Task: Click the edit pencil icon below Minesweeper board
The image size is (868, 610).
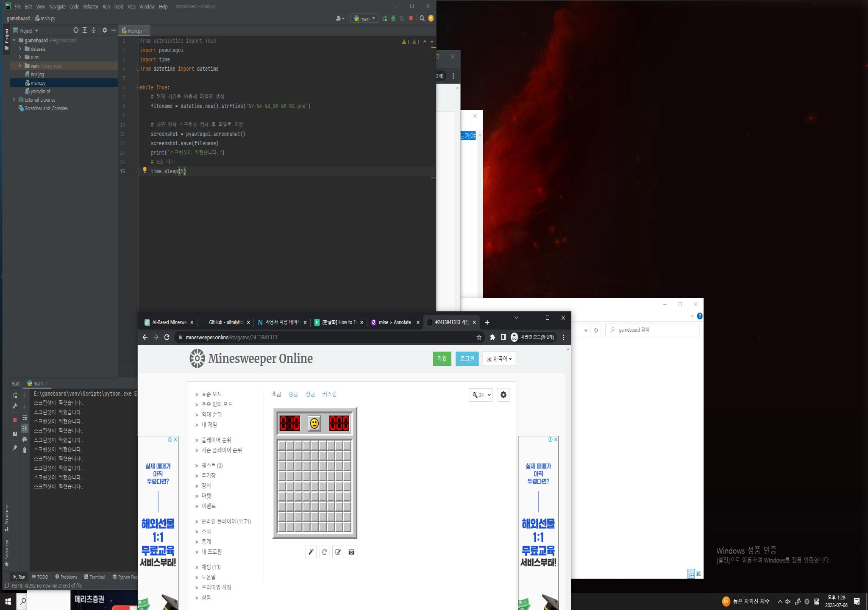Action: 338,552
